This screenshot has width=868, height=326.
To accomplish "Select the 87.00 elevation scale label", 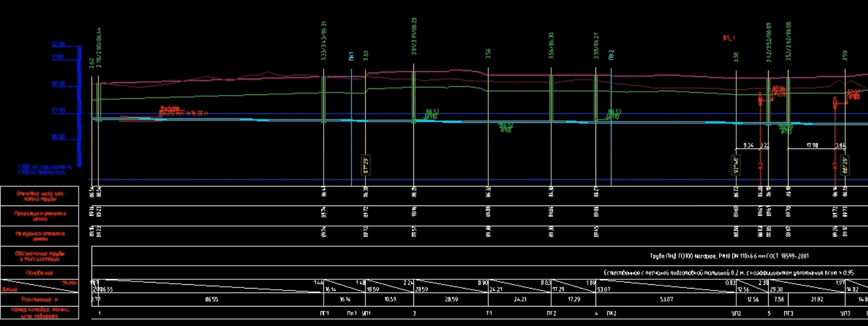I will [58, 110].
